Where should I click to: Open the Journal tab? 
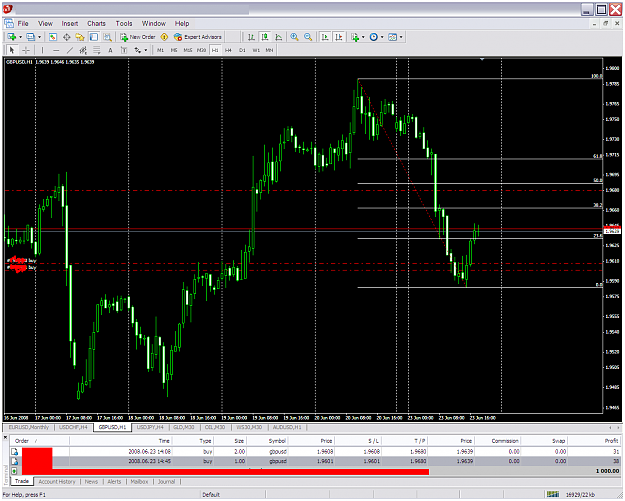coord(166,482)
